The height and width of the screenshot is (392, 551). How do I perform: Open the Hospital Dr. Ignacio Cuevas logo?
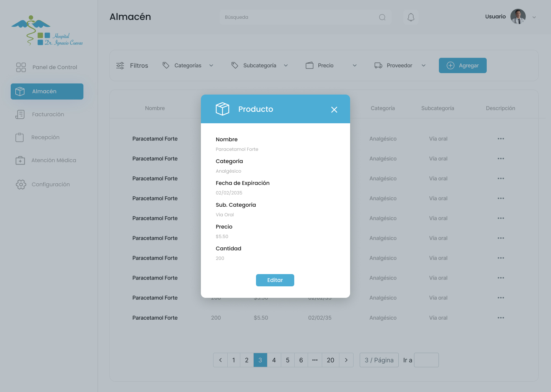click(x=47, y=31)
